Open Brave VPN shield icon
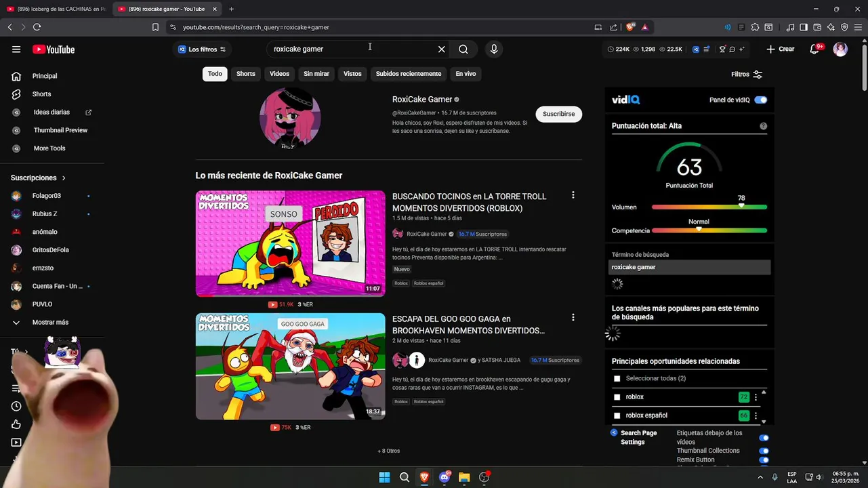Screen dimensions: 868x488 pos(844,27)
